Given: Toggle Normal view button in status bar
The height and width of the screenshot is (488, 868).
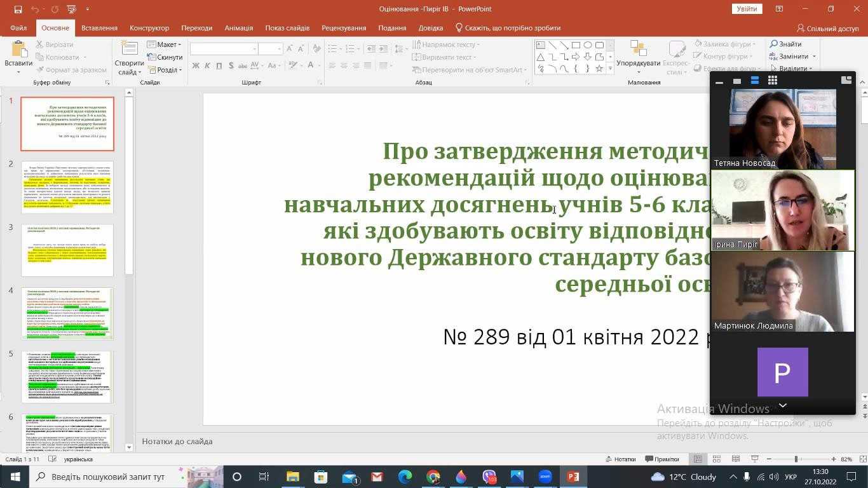Looking at the screenshot, I should click(x=697, y=459).
